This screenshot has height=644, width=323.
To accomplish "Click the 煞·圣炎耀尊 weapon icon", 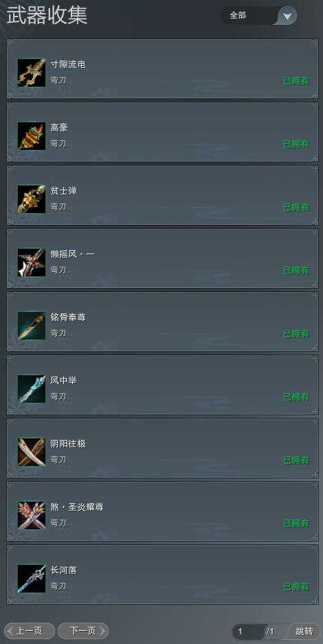I will coord(32,515).
